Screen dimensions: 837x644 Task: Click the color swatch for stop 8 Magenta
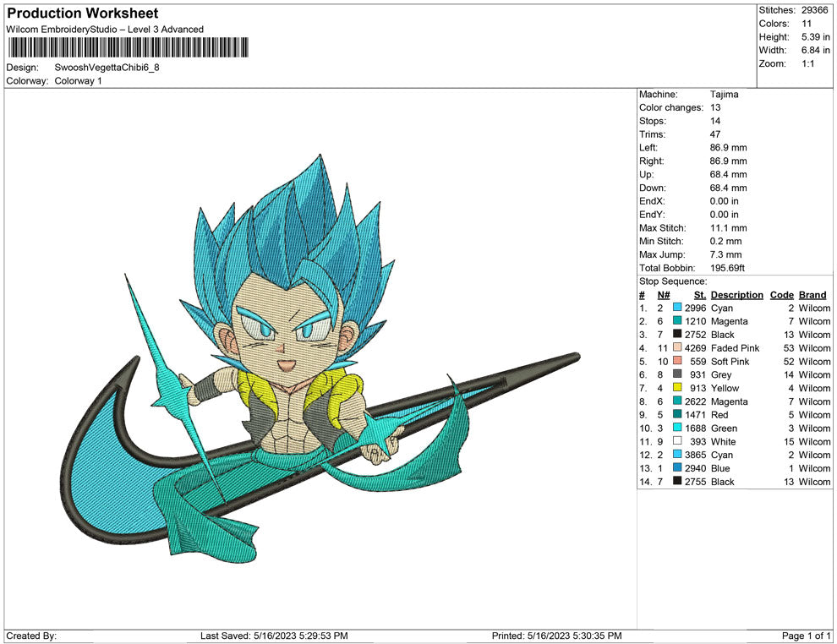tap(677, 401)
